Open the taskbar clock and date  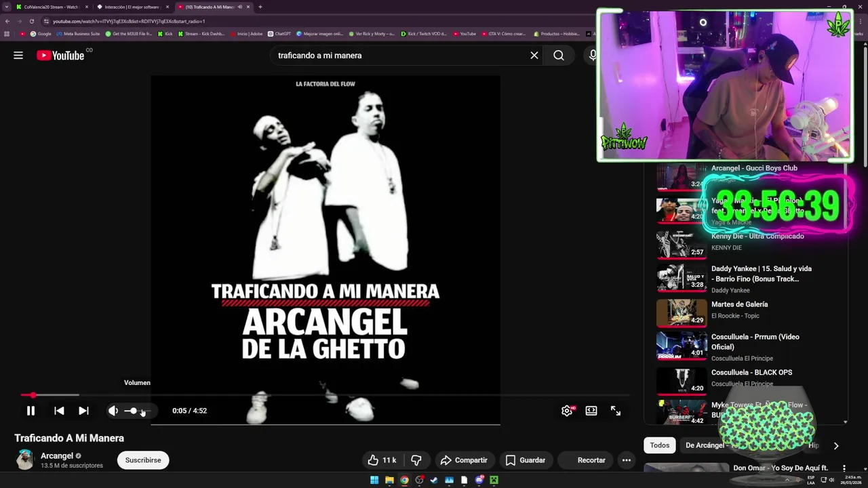(851, 480)
